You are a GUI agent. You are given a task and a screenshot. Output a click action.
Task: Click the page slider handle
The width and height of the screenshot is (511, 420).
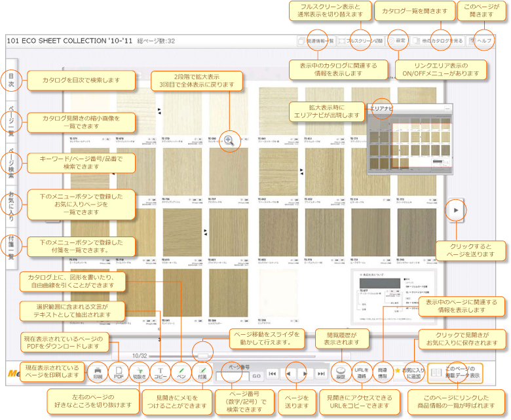click(202, 356)
